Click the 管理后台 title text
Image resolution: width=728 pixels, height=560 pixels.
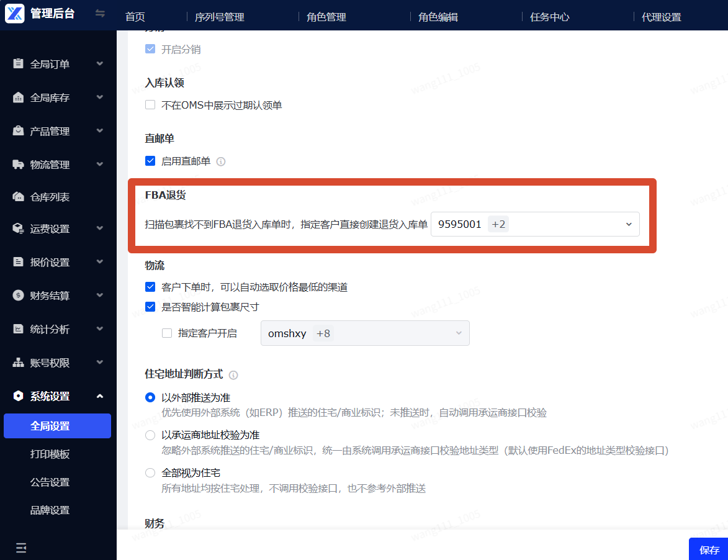[53, 14]
